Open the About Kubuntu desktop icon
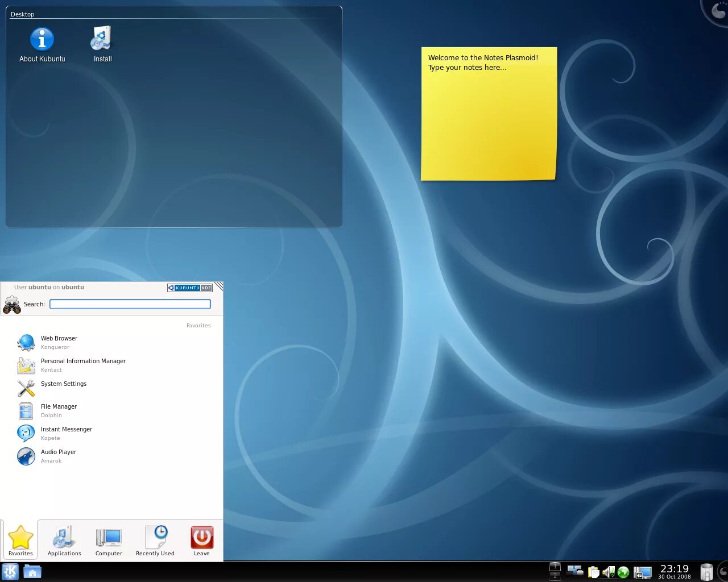The width and height of the screenshot is (728, 582). point(42,45)
